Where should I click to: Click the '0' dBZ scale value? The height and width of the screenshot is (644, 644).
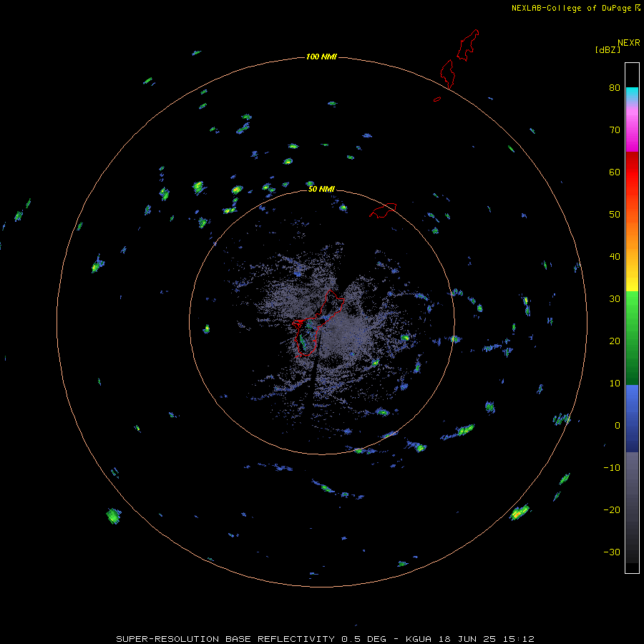pyautogui.click(x=618, y=426)
